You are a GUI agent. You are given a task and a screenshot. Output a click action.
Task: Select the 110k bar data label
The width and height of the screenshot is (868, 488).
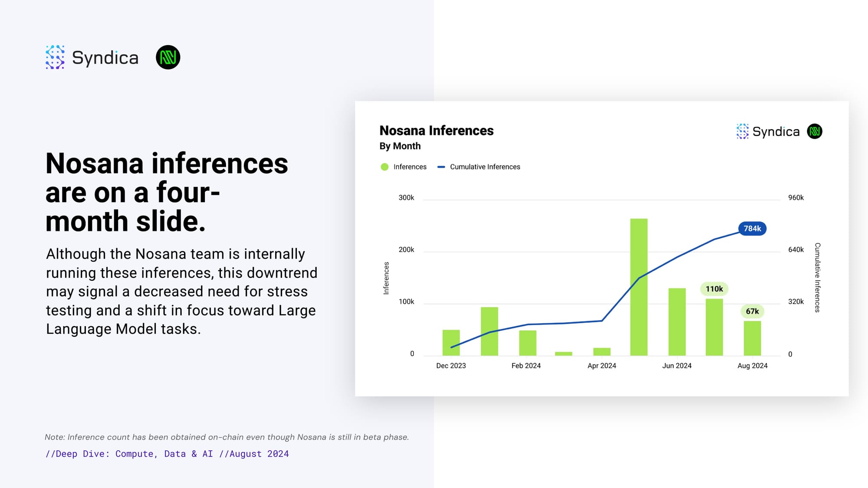(714, 289)
